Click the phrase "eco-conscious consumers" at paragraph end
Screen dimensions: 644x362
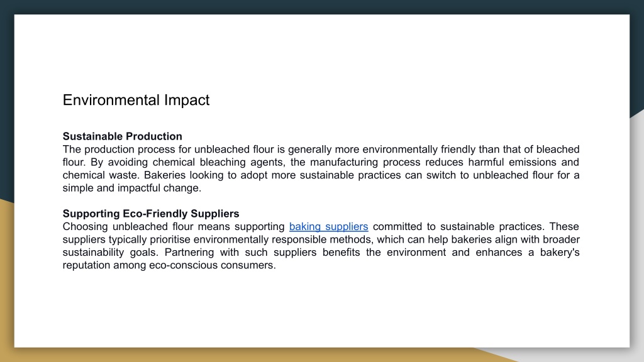coord(211,265)
